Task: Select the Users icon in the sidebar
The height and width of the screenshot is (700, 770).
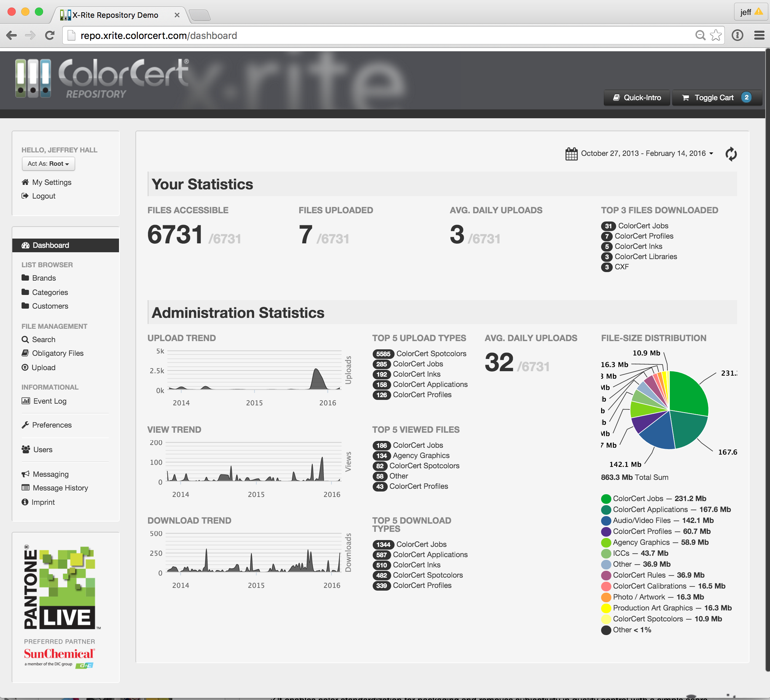Action: point(25,449)
